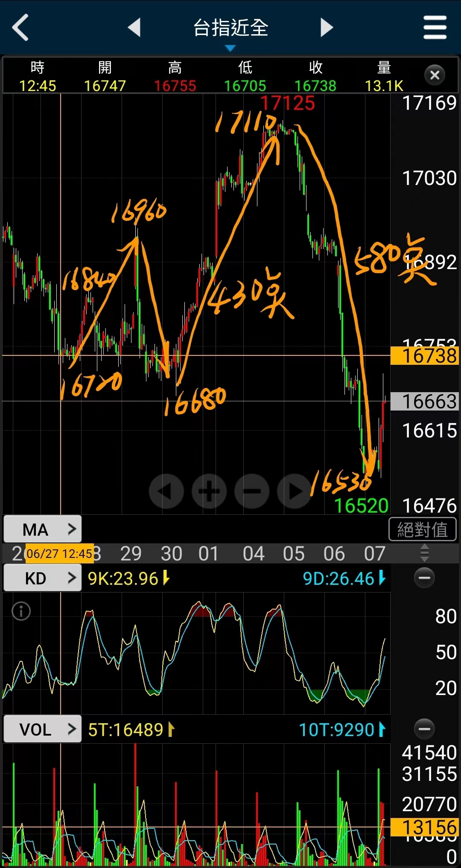
Task: Show KD indicator info icon
Action: click(x=21, y=611)
